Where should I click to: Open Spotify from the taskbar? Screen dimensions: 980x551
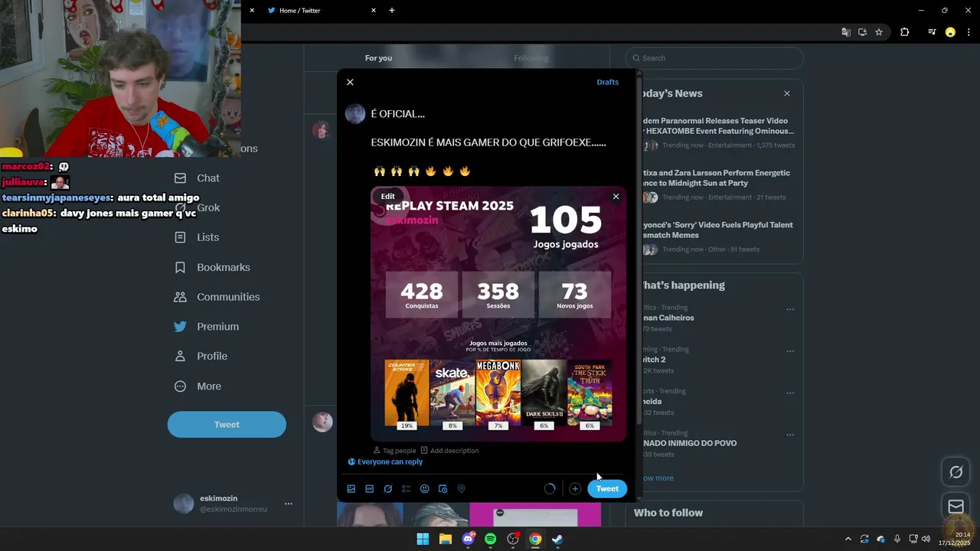491,540
